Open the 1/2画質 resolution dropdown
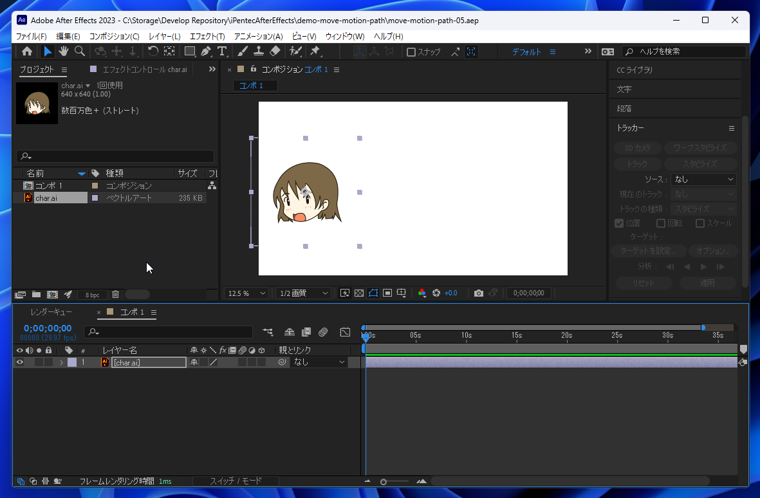This screenshot has height=498, width=760. [x=303, y=293]
